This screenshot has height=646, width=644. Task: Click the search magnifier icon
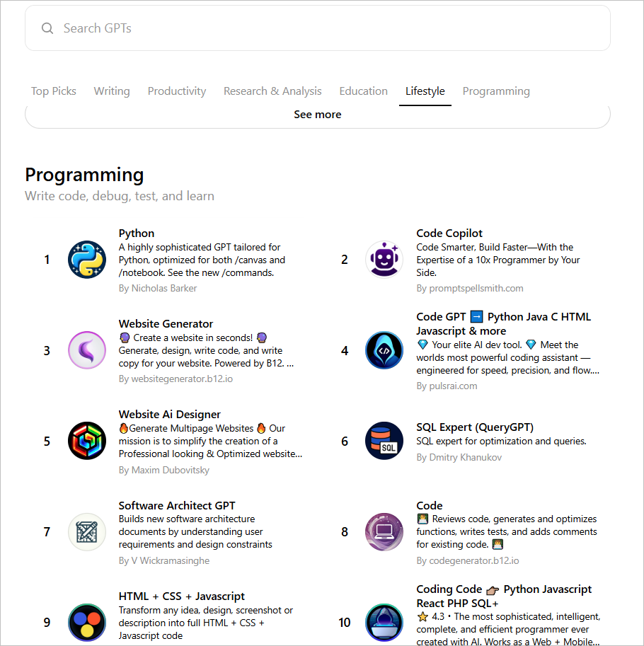[x=47, y=28]
